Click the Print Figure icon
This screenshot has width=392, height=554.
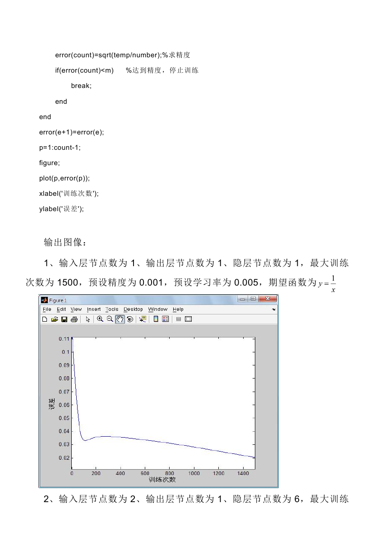coord(74,319)
